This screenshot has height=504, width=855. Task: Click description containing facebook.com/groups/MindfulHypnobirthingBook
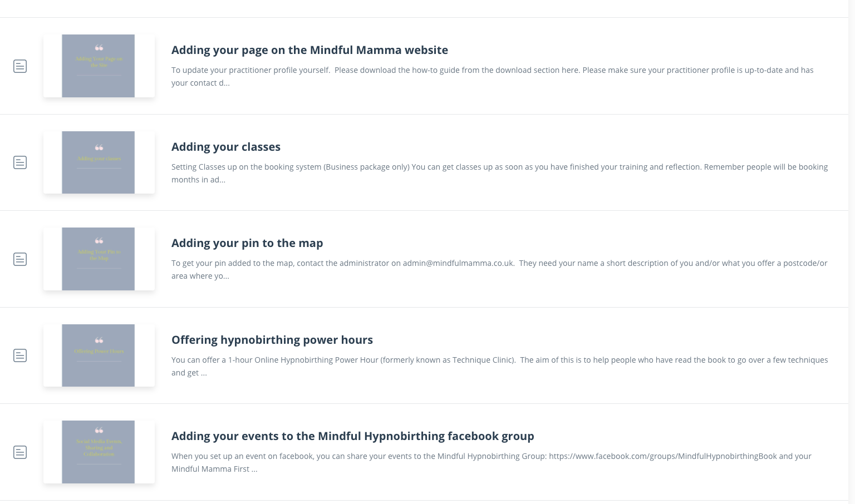pyautogui.click(x=491, y=462)
